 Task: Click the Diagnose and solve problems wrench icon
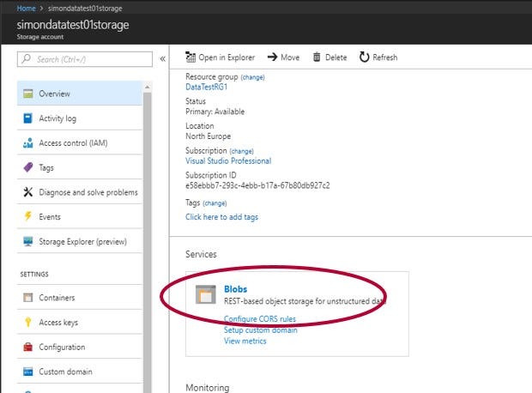pyautogui.click(x=27, y=192)
